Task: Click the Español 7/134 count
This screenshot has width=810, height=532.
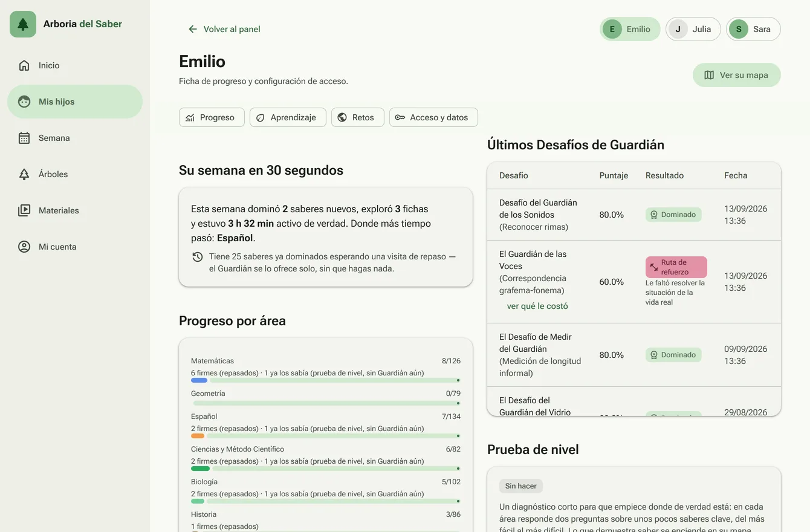Action: [451, 417]
